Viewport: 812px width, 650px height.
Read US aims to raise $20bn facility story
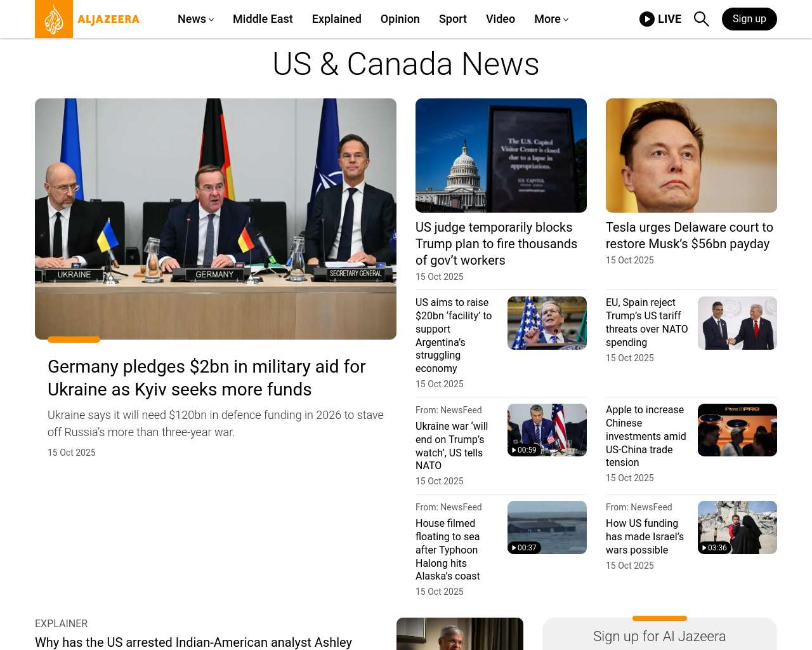(x=454, y=335)
